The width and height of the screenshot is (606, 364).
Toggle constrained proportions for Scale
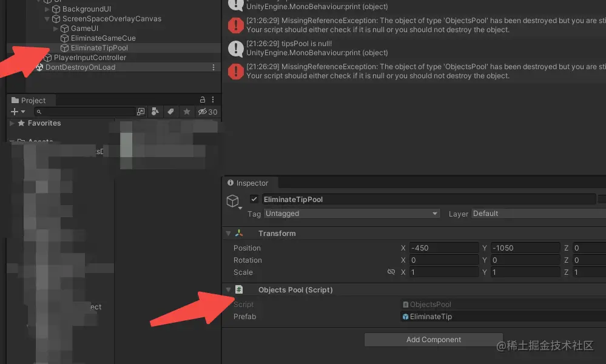[391, 272]
